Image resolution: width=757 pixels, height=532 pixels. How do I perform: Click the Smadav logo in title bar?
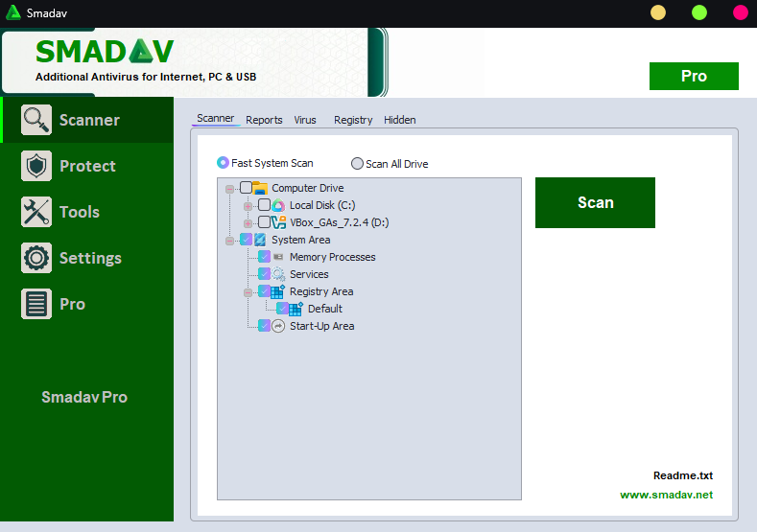pyautogui.click(x=13, y=12)
